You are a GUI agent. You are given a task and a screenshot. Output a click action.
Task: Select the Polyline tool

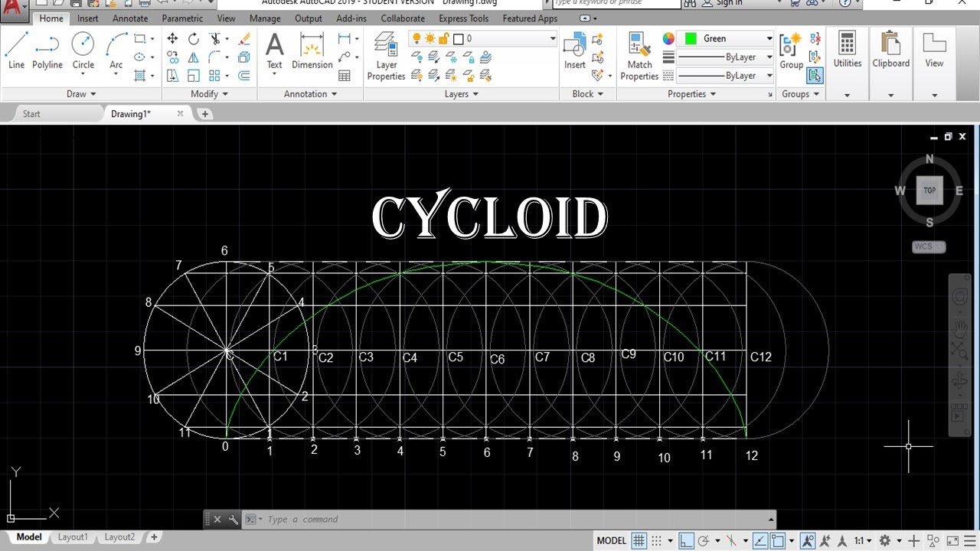click(47, 51)
